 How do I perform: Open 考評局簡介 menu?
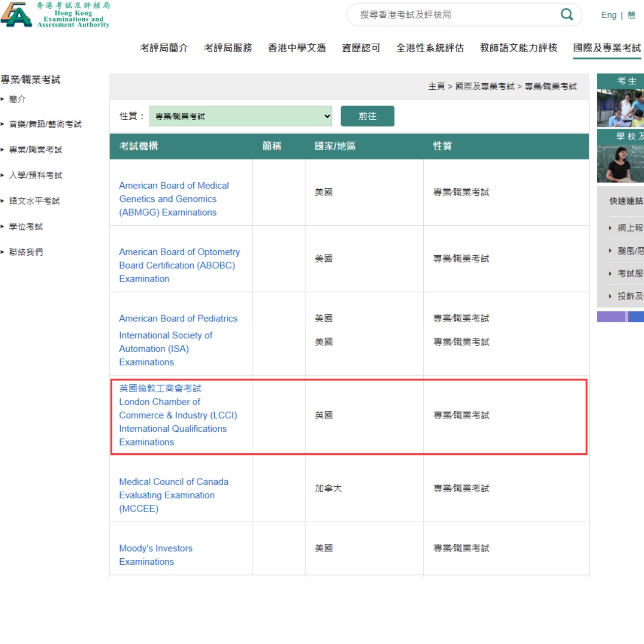pyautogui.click(x=164, y=48)
